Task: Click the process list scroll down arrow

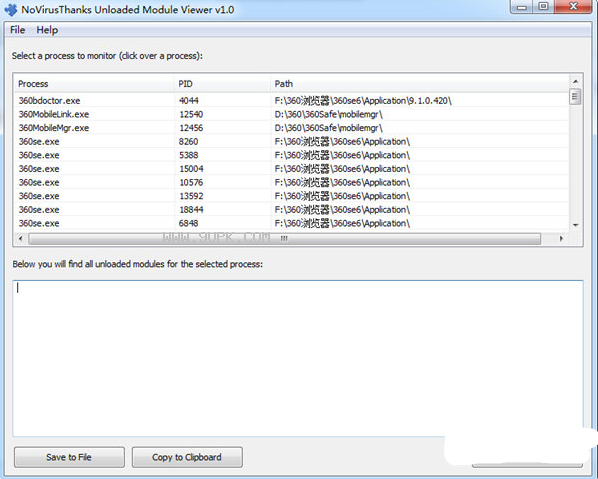Action: pos(575,225)
